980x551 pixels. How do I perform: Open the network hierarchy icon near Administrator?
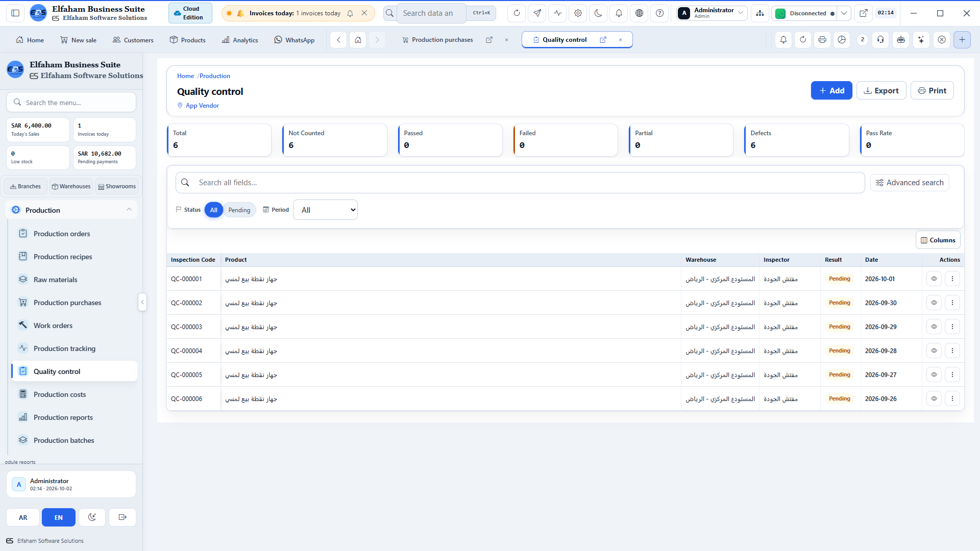(x=760, y=13)
